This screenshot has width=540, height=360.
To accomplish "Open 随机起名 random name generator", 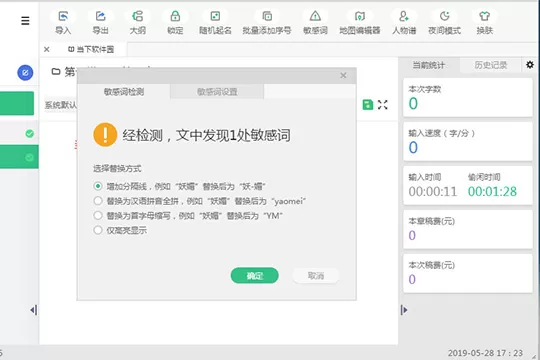I will click(215, 22).
